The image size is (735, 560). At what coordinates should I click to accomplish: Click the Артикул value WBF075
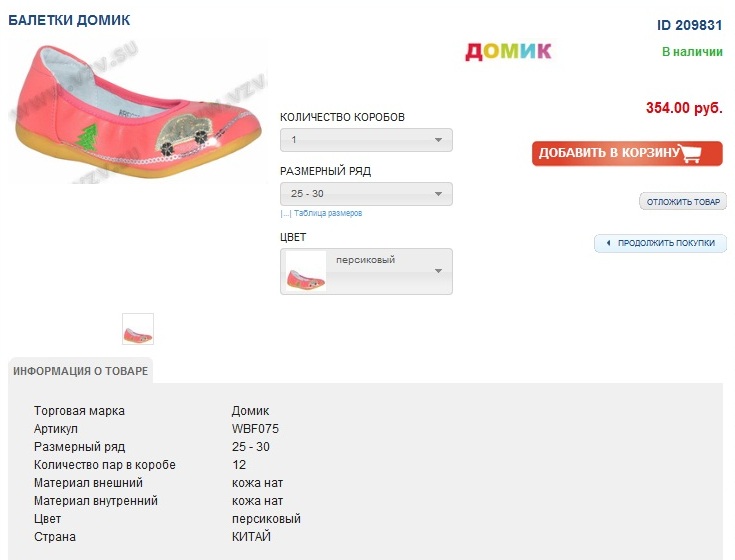255,429
